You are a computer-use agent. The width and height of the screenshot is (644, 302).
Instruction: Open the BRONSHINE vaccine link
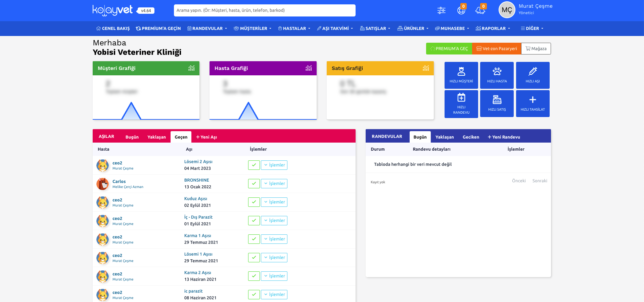196,180
